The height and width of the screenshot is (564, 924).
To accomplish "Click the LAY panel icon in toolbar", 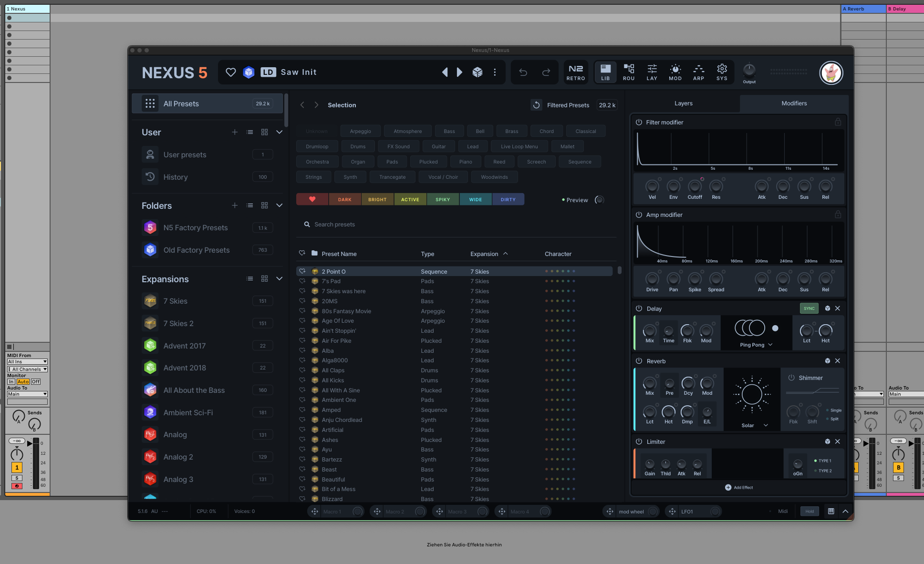I will (x=652, y=72).
